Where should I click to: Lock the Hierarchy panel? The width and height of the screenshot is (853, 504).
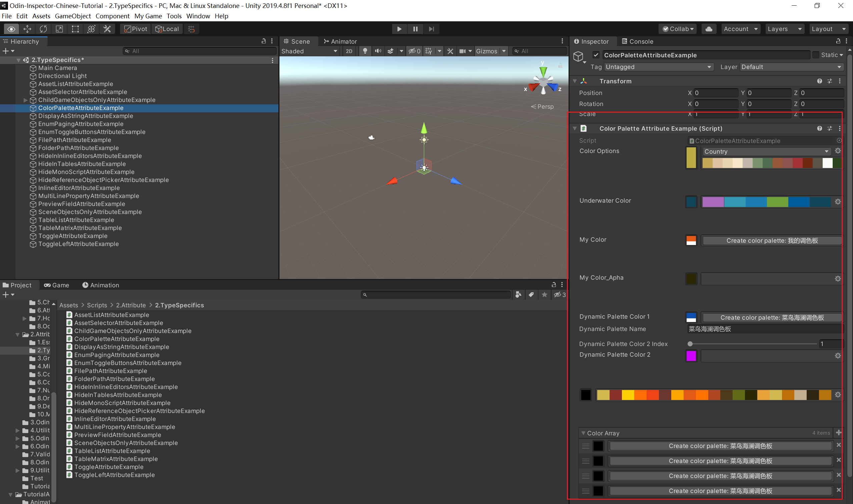264,41
